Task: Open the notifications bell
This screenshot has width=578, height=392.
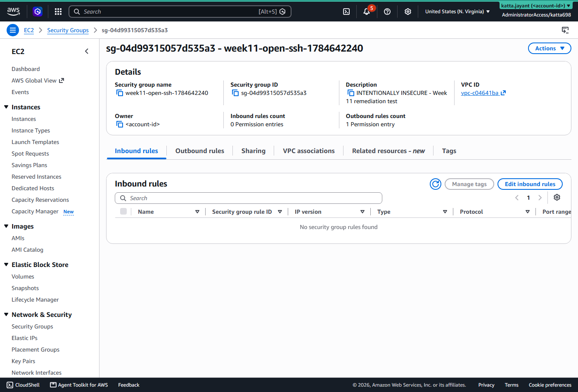Action: 367,12
